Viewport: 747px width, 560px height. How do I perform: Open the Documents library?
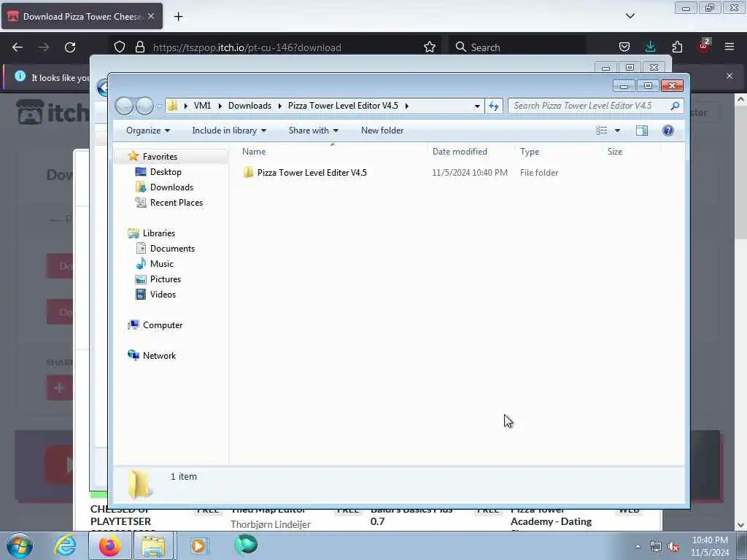click(x=172, y=249)
